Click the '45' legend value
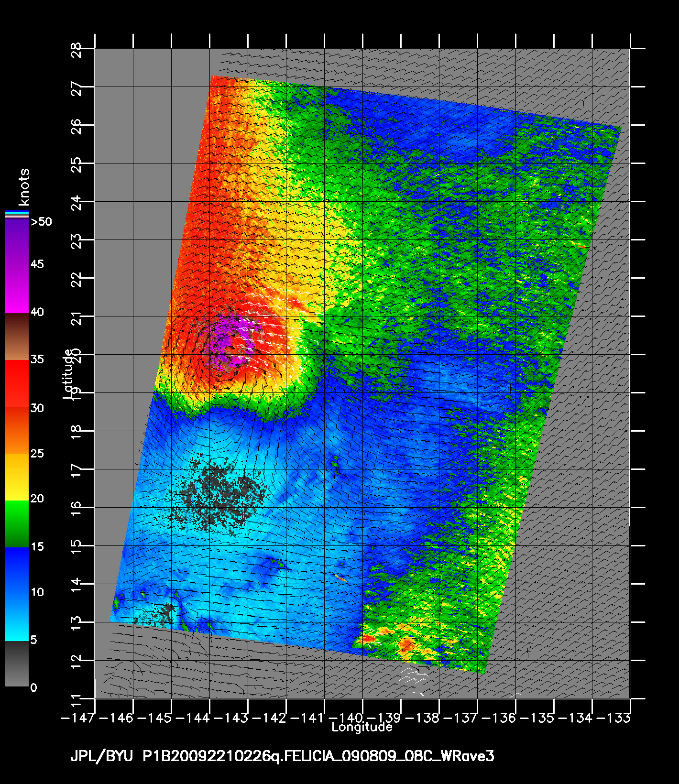 pos(37,264)
